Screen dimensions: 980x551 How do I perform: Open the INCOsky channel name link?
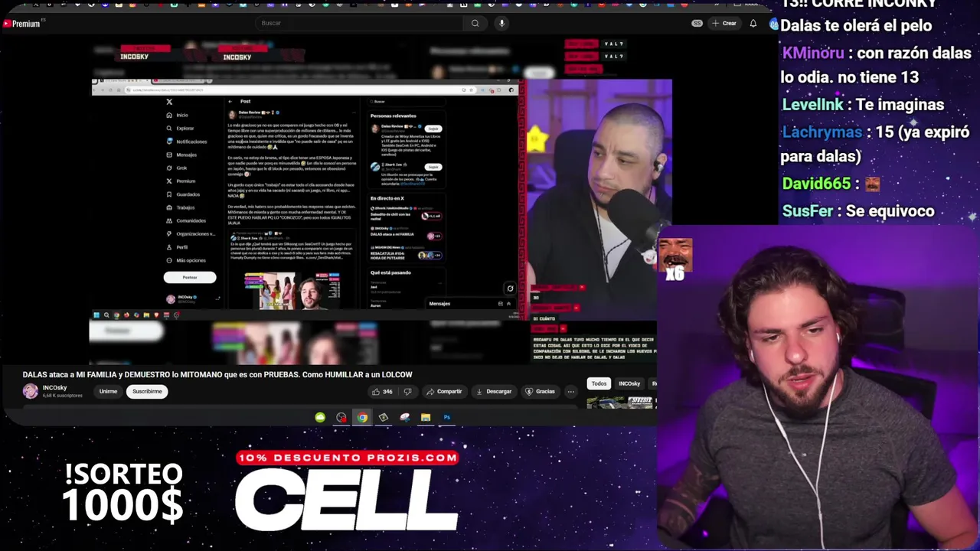tap(54, 388)
